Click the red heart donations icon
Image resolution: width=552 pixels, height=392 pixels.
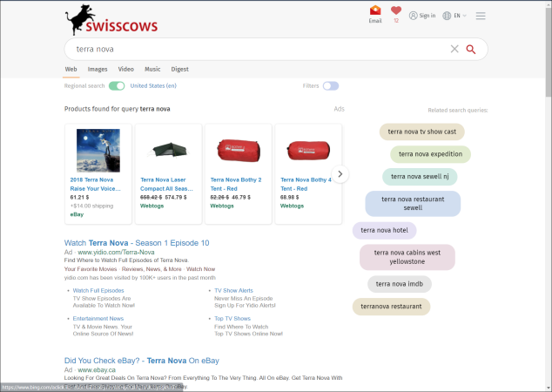(x=396, y=11)
